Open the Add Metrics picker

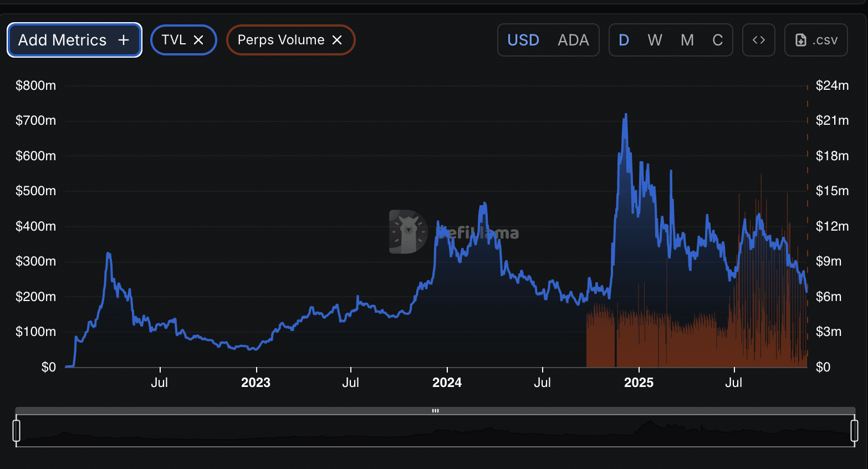coord(74,39)
